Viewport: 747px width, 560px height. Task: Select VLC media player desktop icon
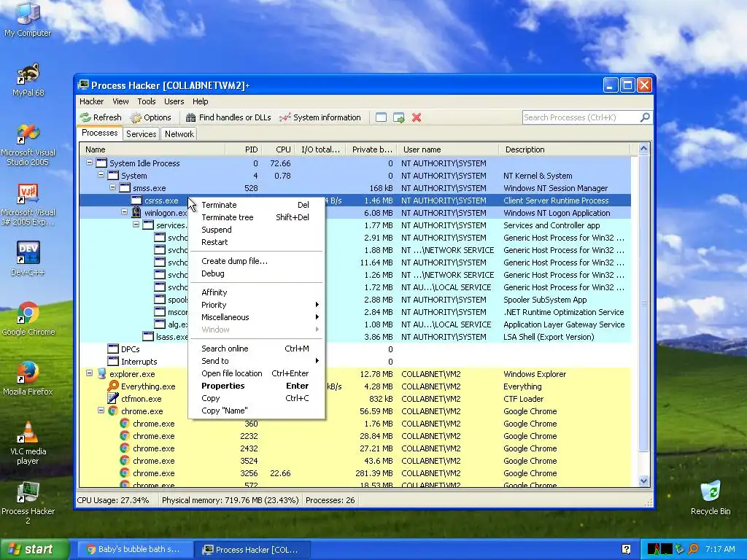(x=28, y=443)
